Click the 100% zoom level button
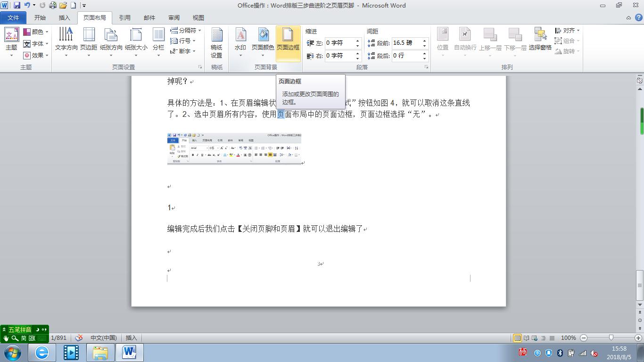Screen dimensions: 644x362 [569, 337]
